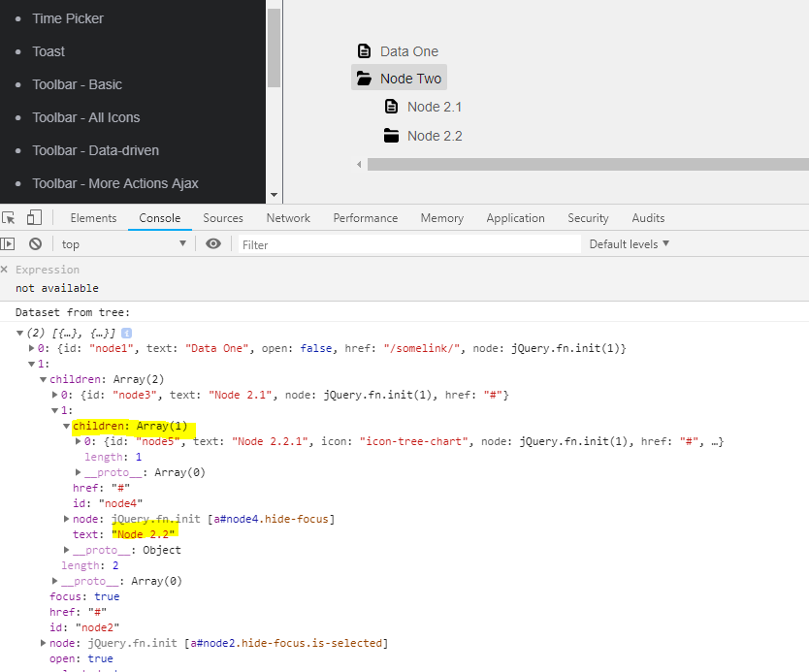Select the Console tab
The width and height of the screenshot is (809, 672).
tap(160, 218)
